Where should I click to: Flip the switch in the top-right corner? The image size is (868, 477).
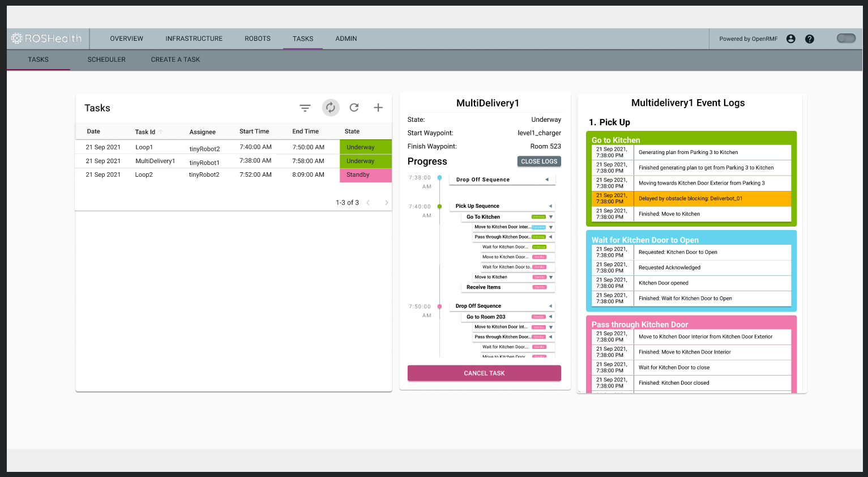(x=846, y=37)
